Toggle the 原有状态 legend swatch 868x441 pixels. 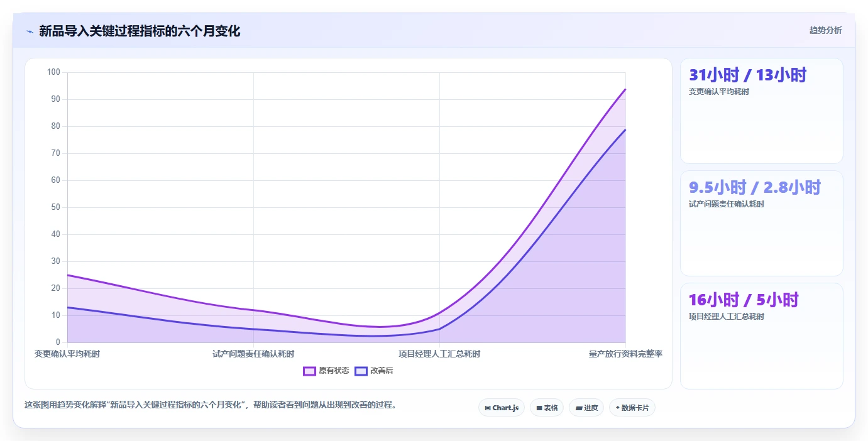click(x=309, y=371)
